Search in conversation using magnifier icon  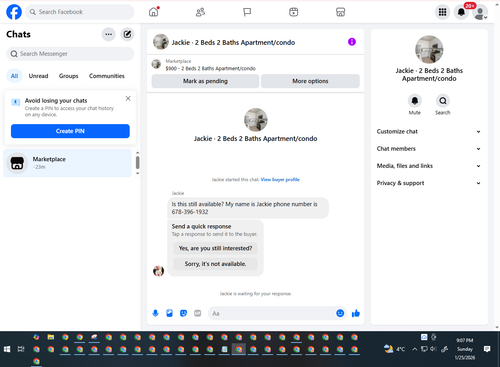pyautogui.click(x=443, y=101)
